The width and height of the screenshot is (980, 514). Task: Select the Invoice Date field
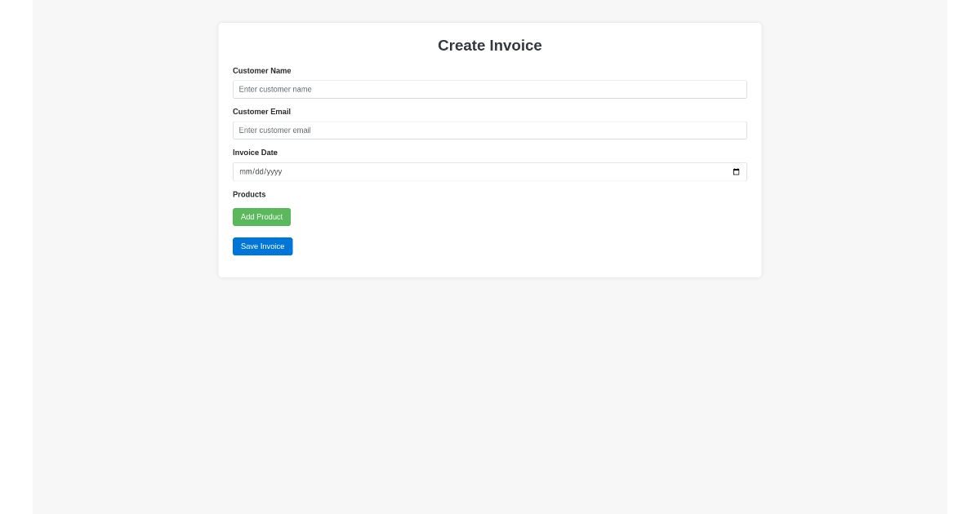490,171
